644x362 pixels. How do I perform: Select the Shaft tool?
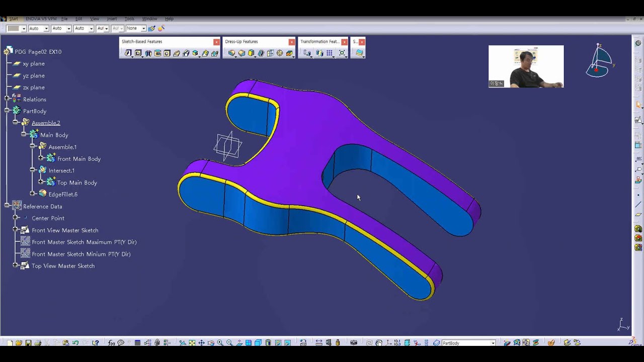(x=148, y=53)
